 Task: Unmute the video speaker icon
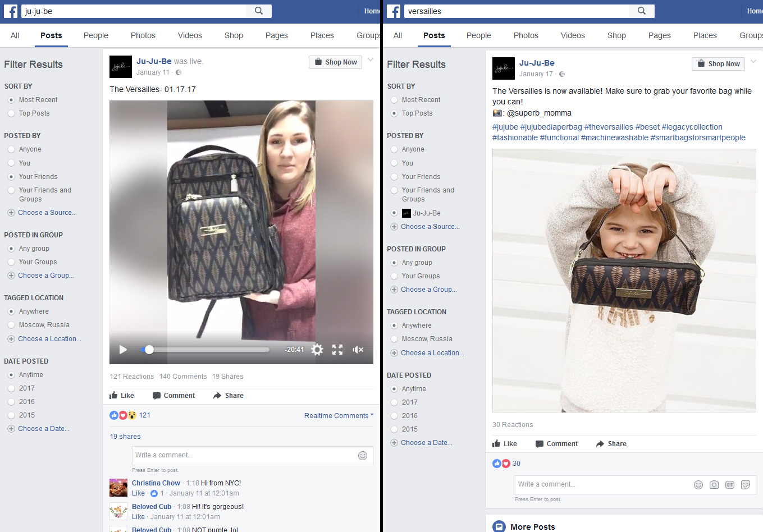358,350
